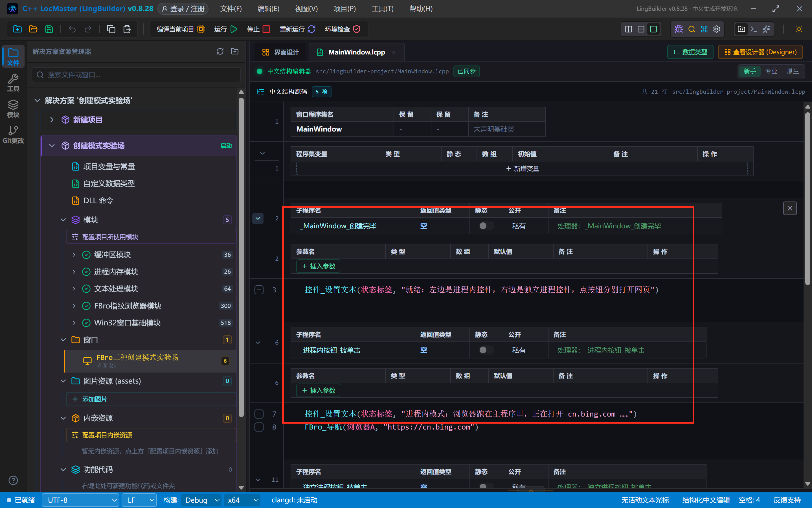Open the 帮助(H) menu
Image resolution: width=812 pixels, height=508 pixels.
[x=421, y=9]
